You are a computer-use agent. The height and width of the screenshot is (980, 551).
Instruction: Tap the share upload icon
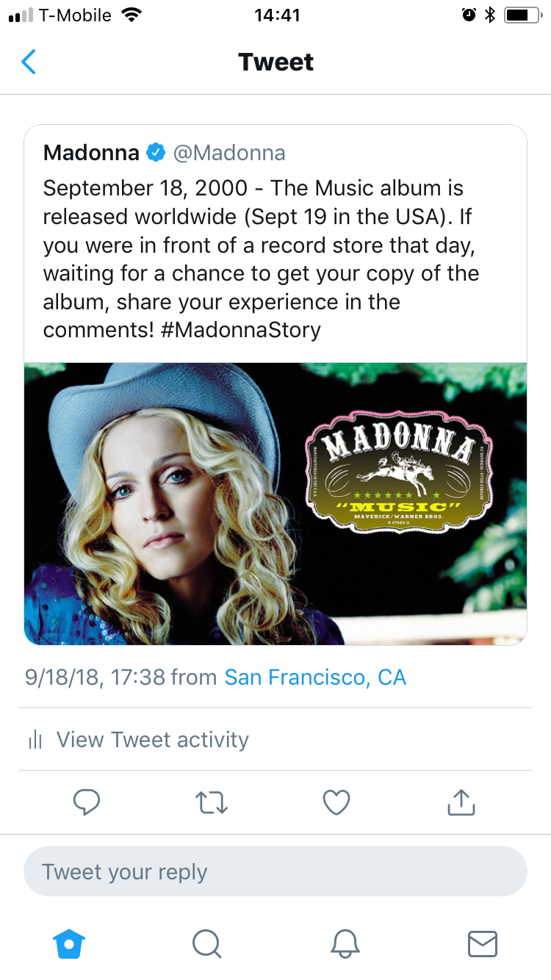point(461,802)
